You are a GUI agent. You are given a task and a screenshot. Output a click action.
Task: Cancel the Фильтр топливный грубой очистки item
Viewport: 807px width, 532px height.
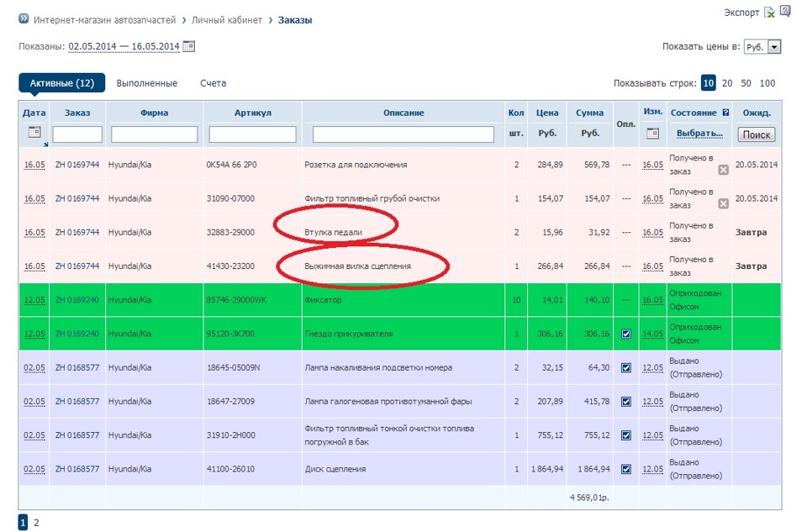point(723,203)
